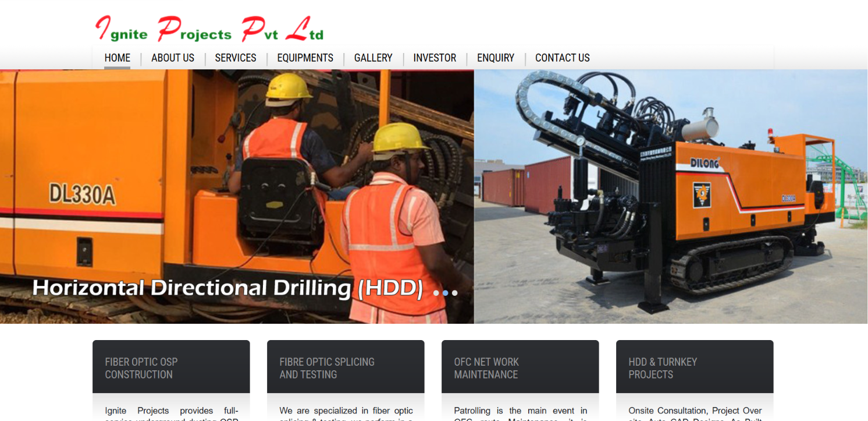Open the ENQUIRY page
The height and width of the screenshot is (421, 868).
(496, 58)
